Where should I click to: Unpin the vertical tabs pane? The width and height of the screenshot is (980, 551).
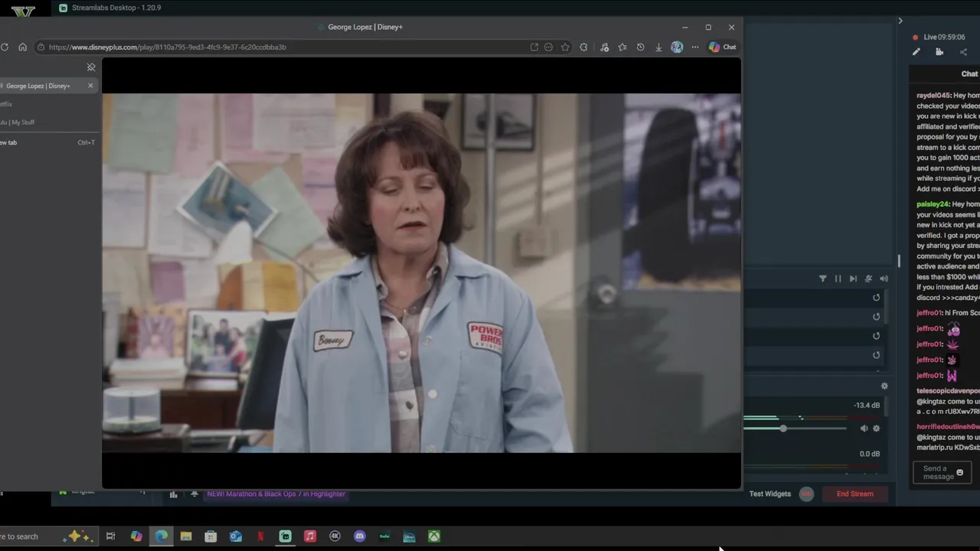coord(90,67)
